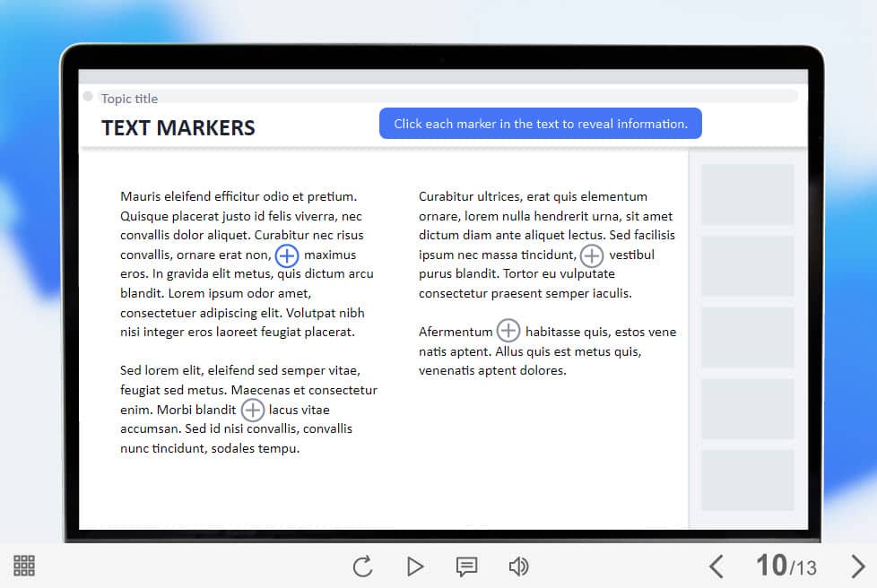Open the slide grid menu icon
877x588 pixels.
tap(24, 566)
